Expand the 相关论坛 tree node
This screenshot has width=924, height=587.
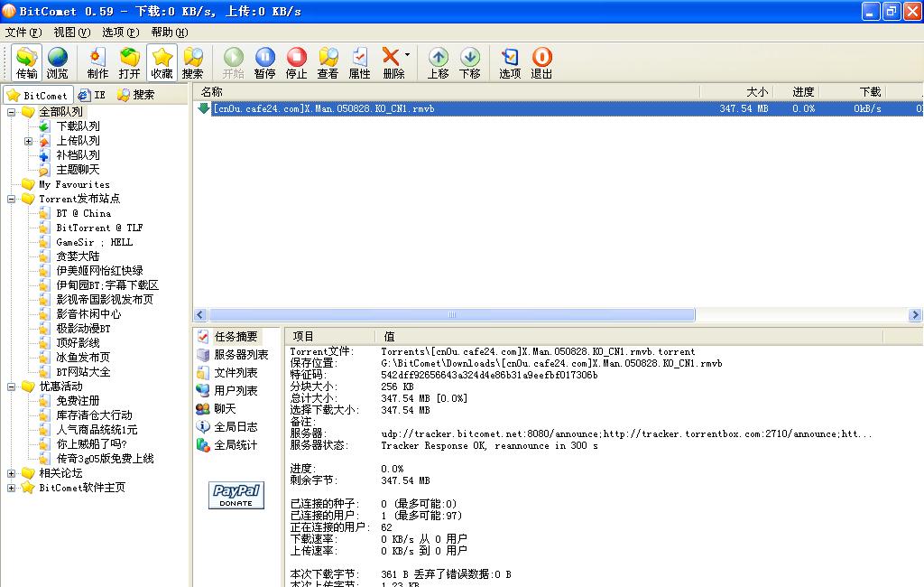[x=11, y=473]
